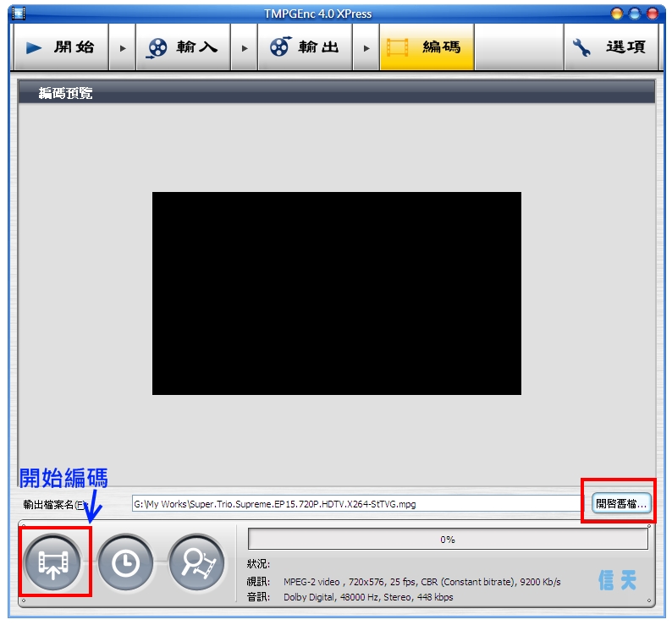Click the clock schedule encode icon
This screenshot has width=672, height=625.
click(125, 562)
